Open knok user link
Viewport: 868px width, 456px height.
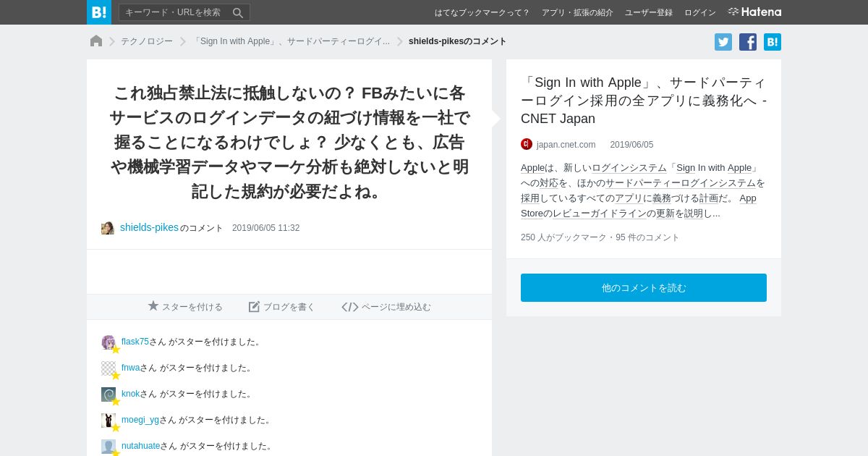(x=130, y=394)
